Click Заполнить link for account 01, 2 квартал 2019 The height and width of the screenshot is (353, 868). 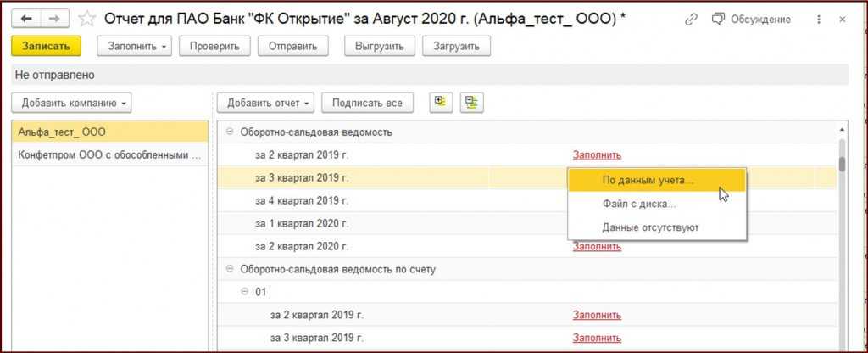click(597, 316)
